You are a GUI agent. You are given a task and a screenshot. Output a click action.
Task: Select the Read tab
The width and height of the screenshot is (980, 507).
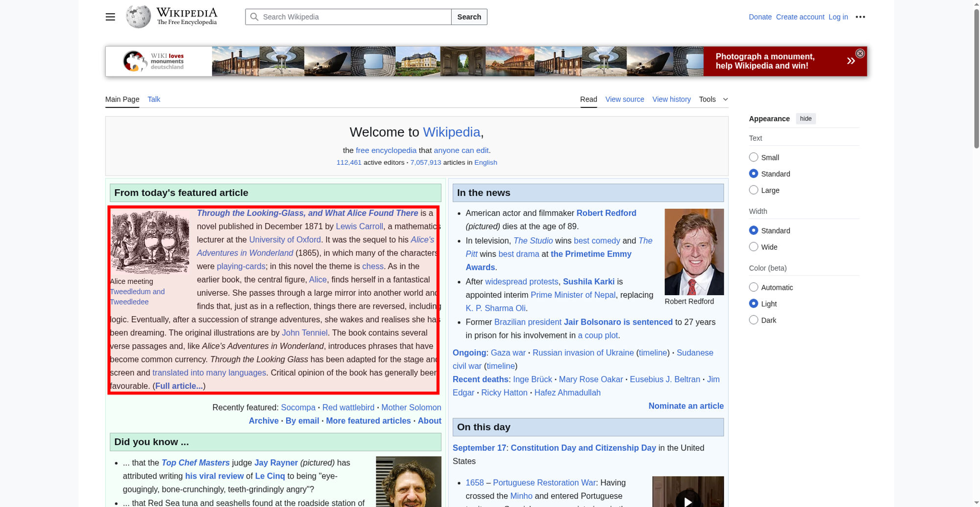pyautogui.click(x=588, y=99)
